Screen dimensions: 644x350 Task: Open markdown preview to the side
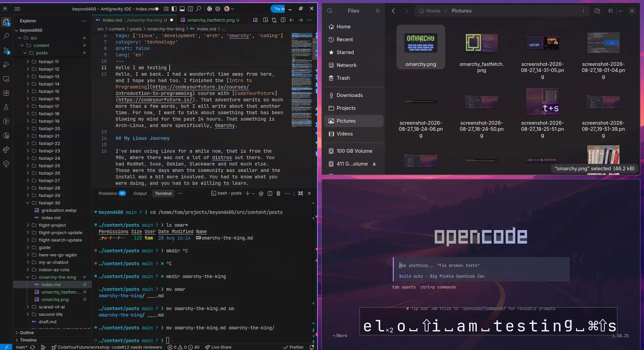click(x=265, y=20)
